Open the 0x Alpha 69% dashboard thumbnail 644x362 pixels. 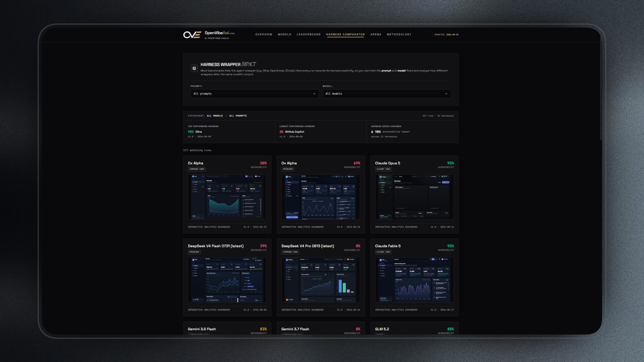(x=321, y=197)
